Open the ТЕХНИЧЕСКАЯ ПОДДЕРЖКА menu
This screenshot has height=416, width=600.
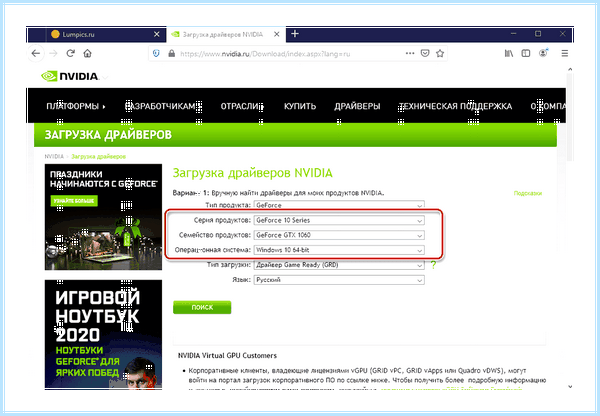click(x=455, y=106)
